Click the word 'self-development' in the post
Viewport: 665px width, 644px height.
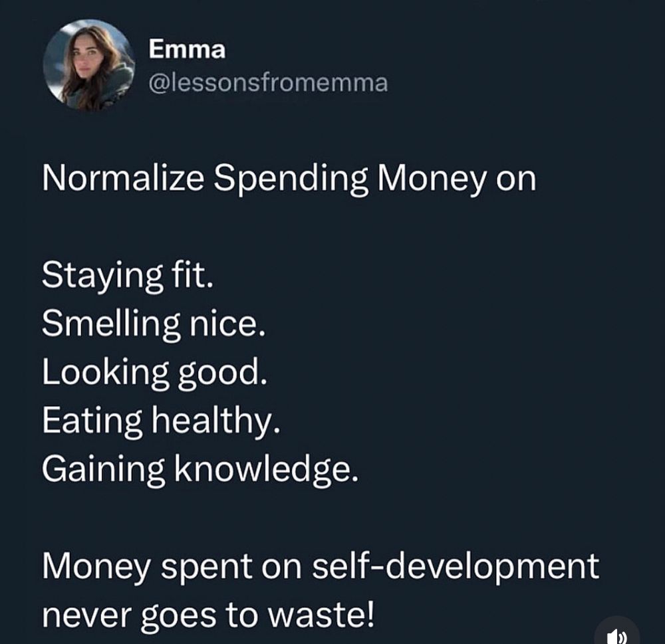[456, 567]
